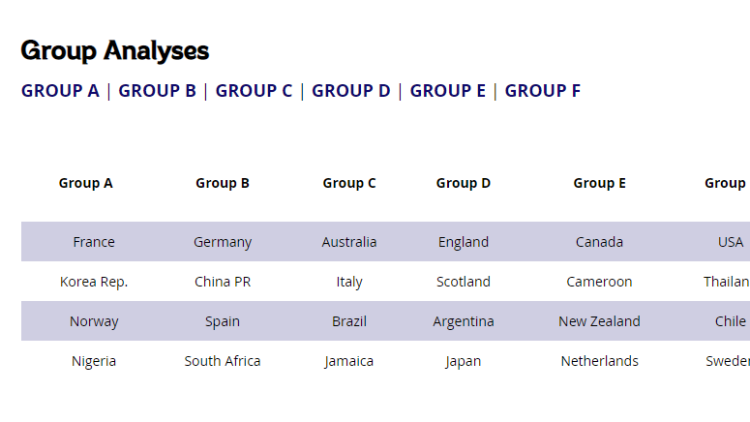750x422 pixels.
Task: Open the GROUP A link
Action: (60, 91)
